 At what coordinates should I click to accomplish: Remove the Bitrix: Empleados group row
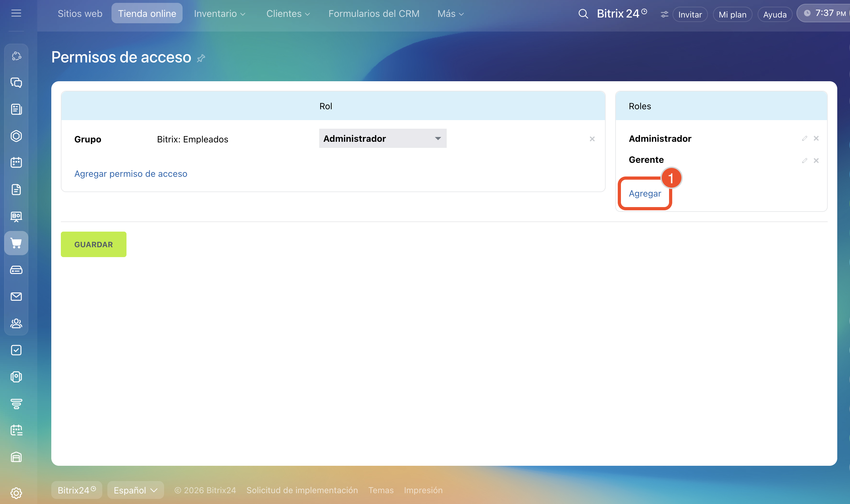(592, 139)
